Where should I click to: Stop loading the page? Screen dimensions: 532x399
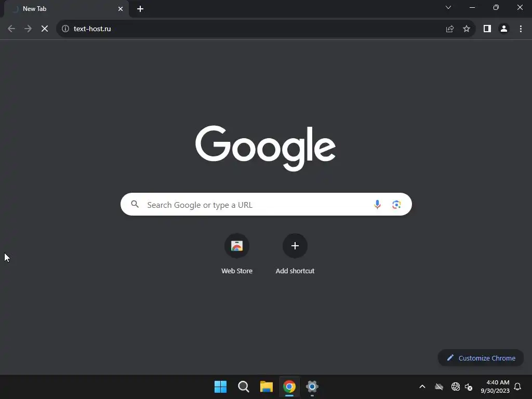click(x=45, y=29)
